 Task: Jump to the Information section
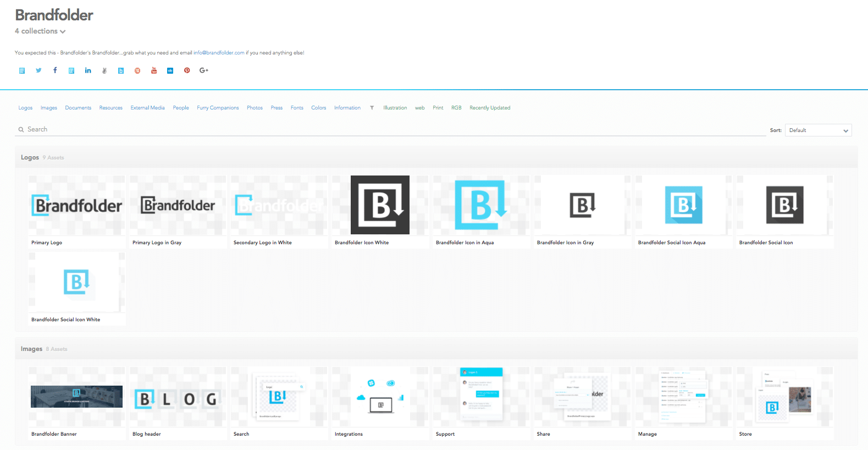[x=347, y=108]
